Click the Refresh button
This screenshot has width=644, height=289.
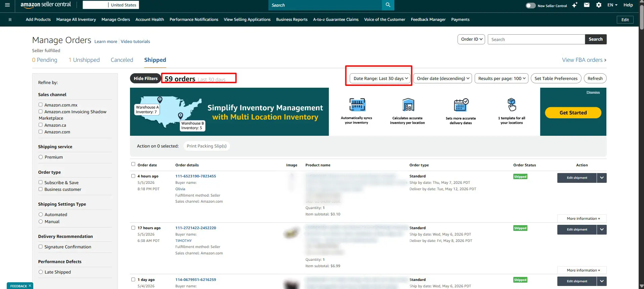pos(595,78)
